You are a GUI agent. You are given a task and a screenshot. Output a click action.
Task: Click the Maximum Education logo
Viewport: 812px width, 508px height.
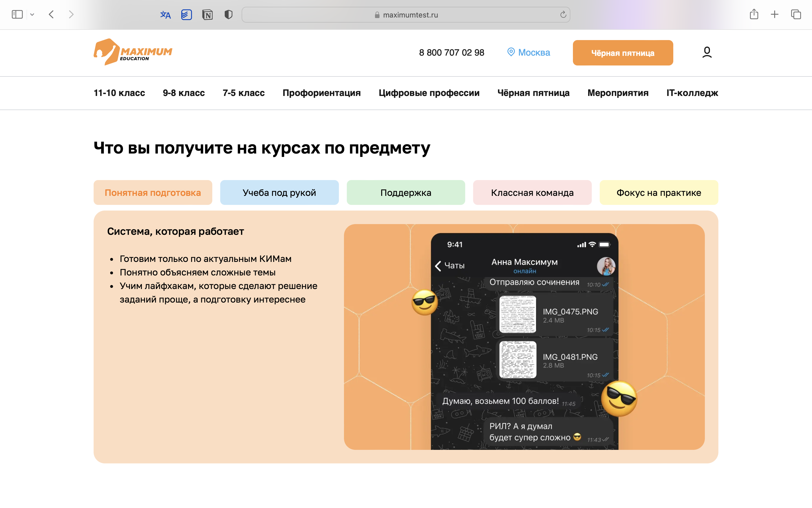coord(133,52)
